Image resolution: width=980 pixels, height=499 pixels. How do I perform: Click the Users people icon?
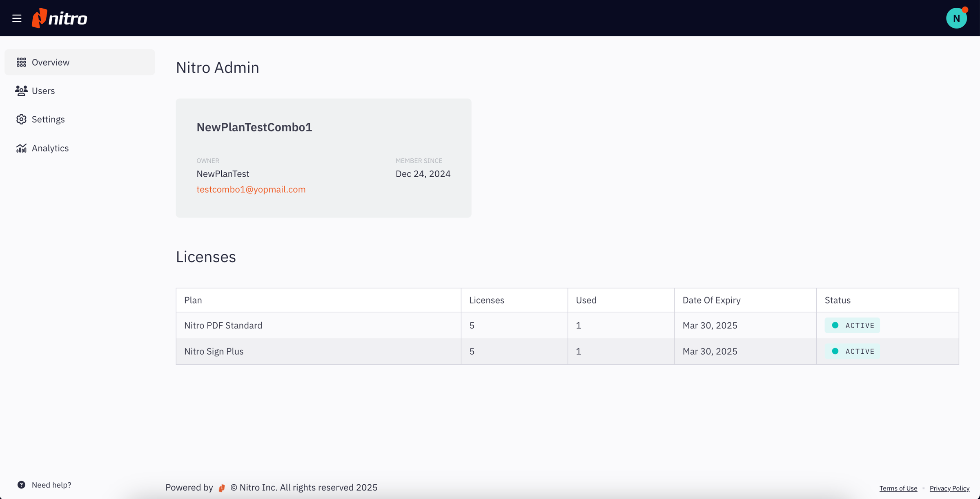[x=21, y=91]
